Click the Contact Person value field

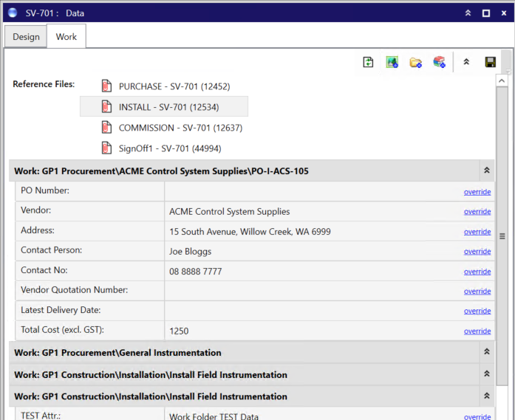(310, 252)
